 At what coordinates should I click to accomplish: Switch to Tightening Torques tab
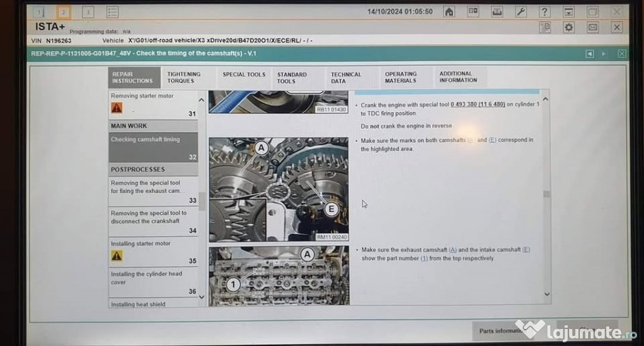(x=184, y=77)
